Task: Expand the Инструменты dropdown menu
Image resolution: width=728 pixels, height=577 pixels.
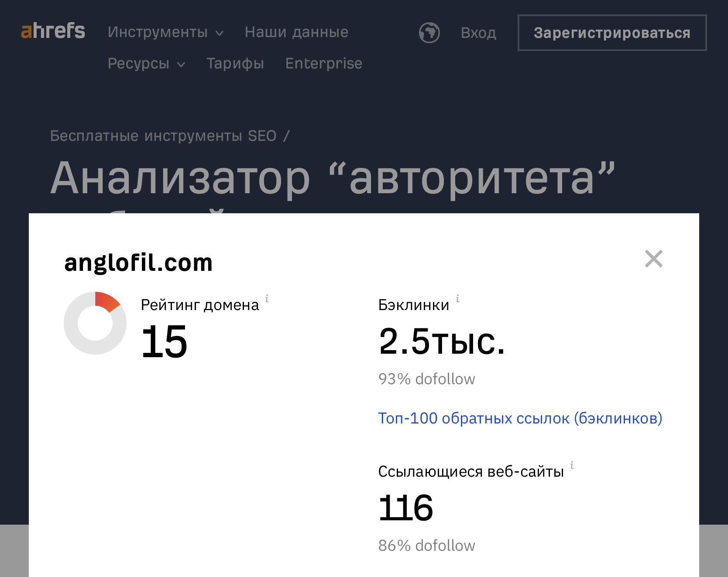Action: [x=166, y=32]
